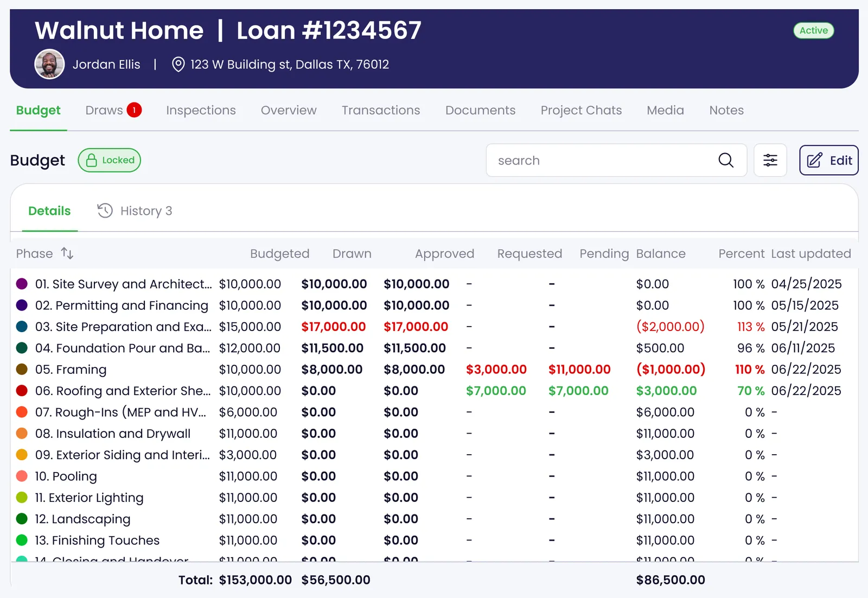Click the 08. Insulation and Drywall phase
The width and height of the screenshot is (868, 598).
click(x=113, y=434)
